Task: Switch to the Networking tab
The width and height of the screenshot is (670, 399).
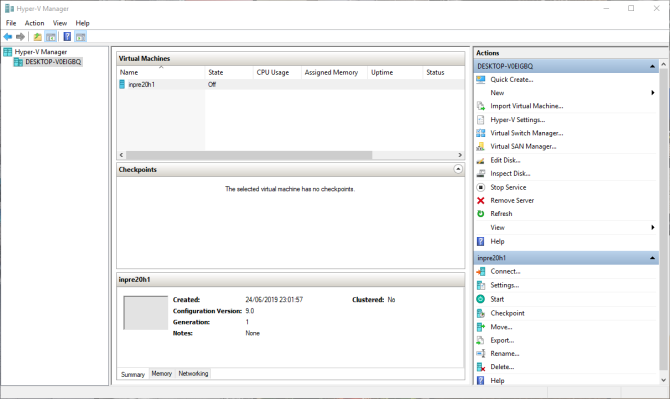Action: (193, 373)
